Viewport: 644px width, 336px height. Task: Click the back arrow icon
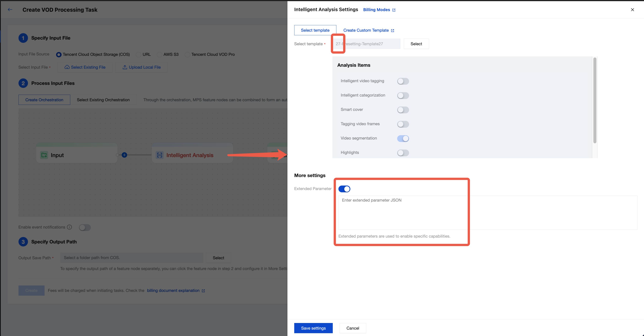pyautogui.click(x=10, y=9)
